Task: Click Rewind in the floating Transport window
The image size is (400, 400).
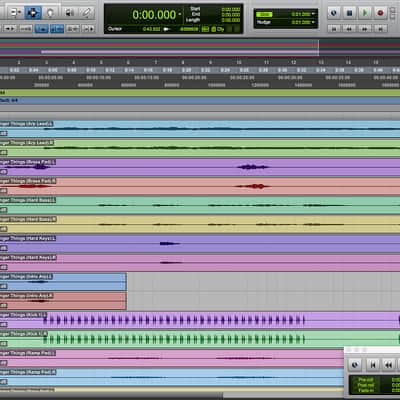Action: [389, 365]
